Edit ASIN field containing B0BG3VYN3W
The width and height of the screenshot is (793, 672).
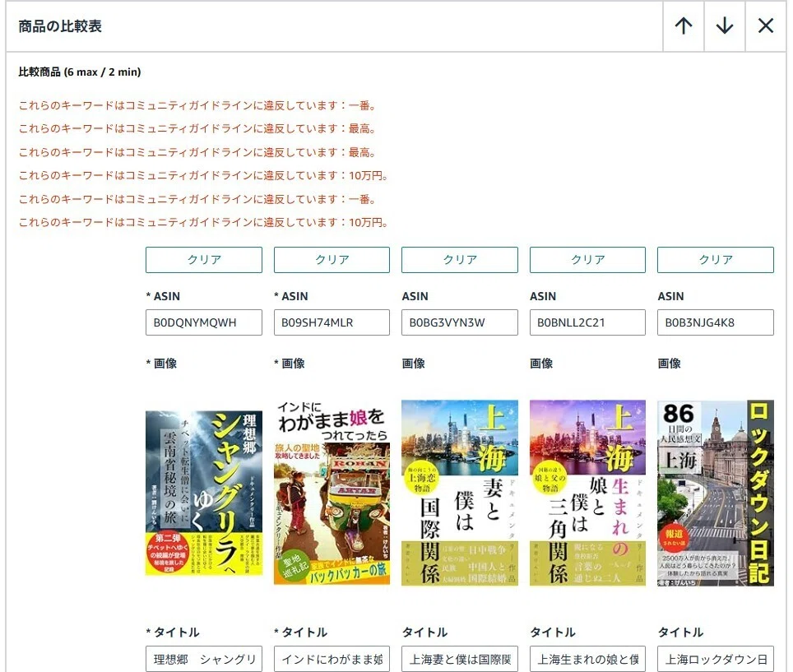[460, 322]
